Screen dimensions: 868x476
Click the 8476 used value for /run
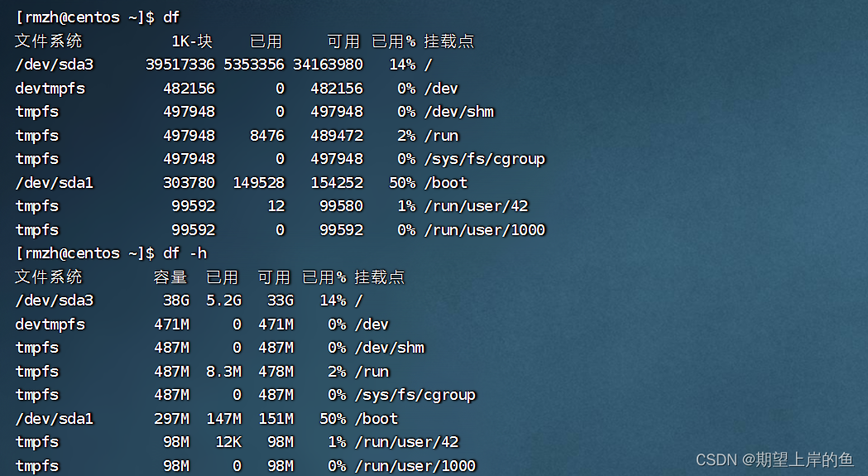coord(266,136)
